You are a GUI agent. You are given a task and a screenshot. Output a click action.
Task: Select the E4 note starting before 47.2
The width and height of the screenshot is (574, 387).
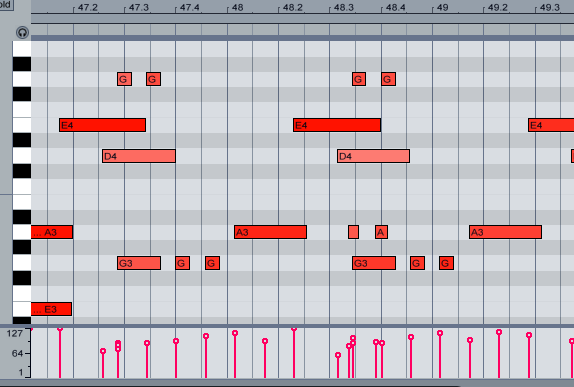point(102,125)
